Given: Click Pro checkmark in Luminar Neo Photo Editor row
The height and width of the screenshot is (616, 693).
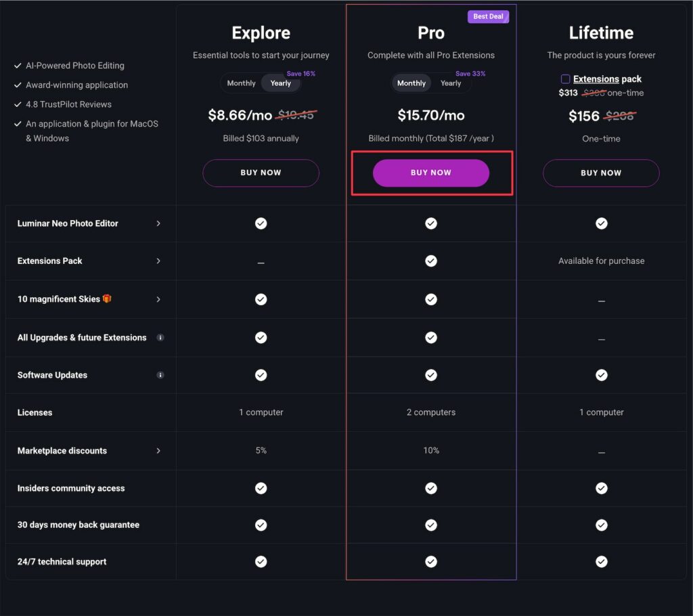Looking at the screenshot, I should [431, 223].
